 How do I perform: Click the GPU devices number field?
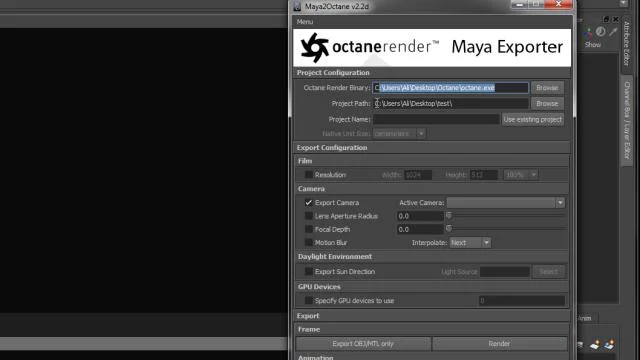pyautogui.click(x=521, y=301)
